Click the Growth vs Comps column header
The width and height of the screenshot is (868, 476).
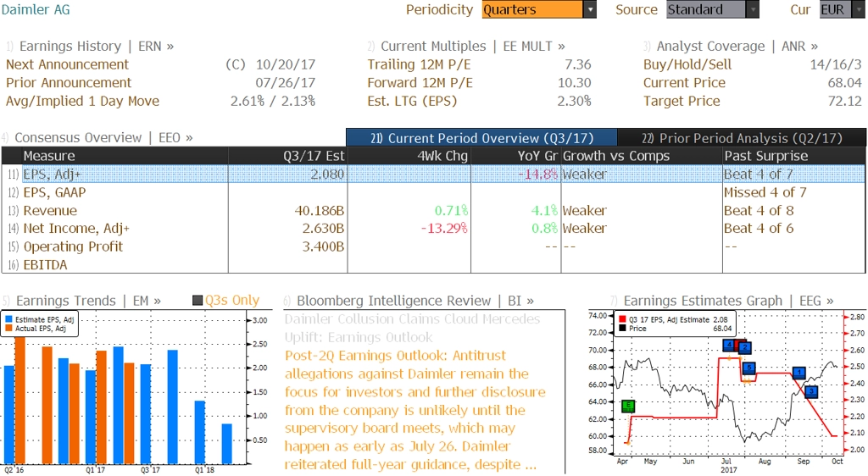[x=642, y=156]
